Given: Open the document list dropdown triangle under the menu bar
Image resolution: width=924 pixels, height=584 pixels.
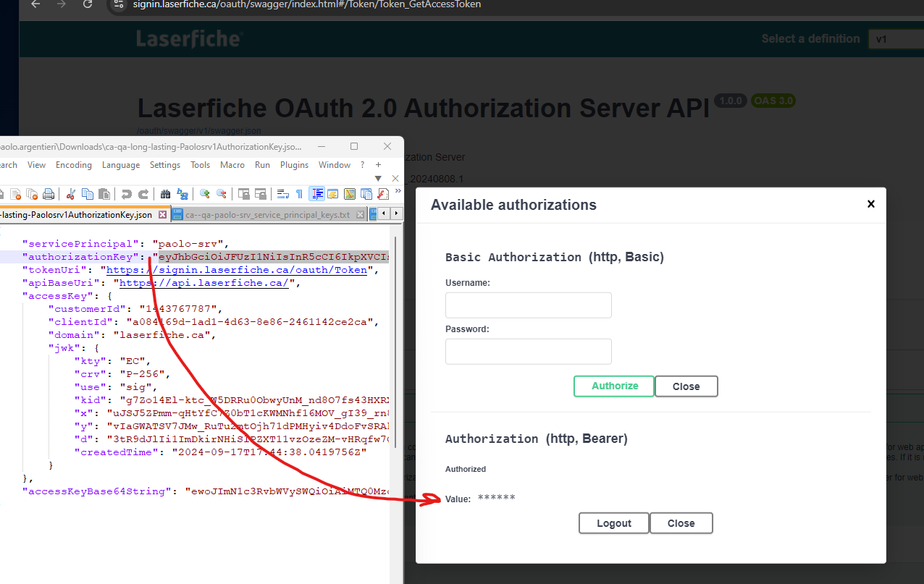Looking at the screenshot, I should click(378, 178).
